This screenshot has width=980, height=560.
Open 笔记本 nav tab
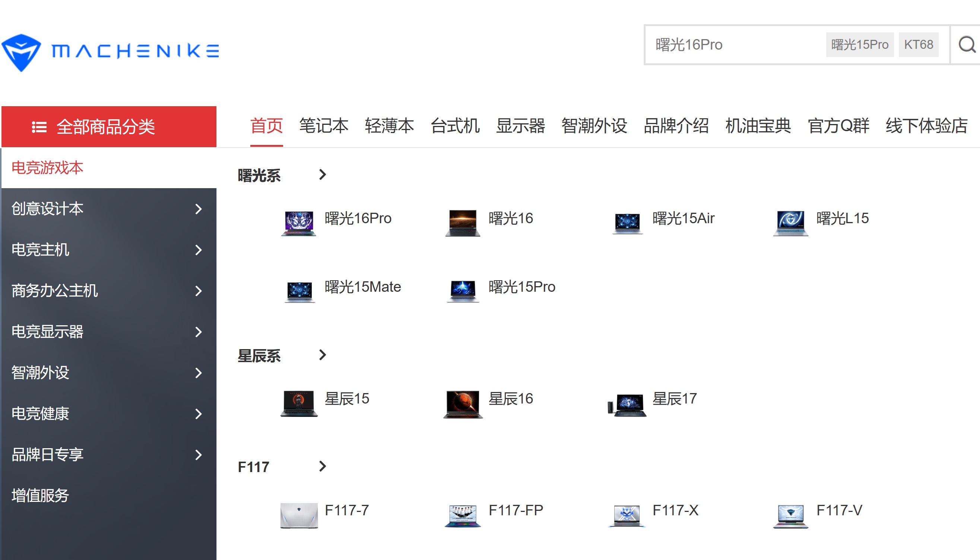pos(324,126)
